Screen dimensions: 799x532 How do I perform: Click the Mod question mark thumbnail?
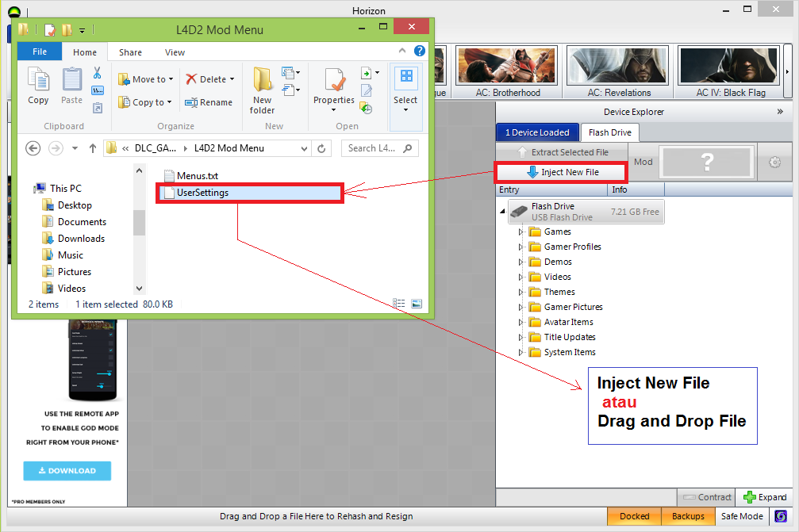point(707,162)
